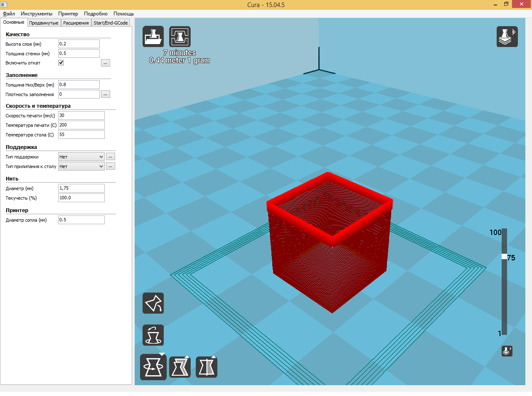Click the Lay flat icon
The height and width of the screenshot is (396, 532).
click(153, 303)
